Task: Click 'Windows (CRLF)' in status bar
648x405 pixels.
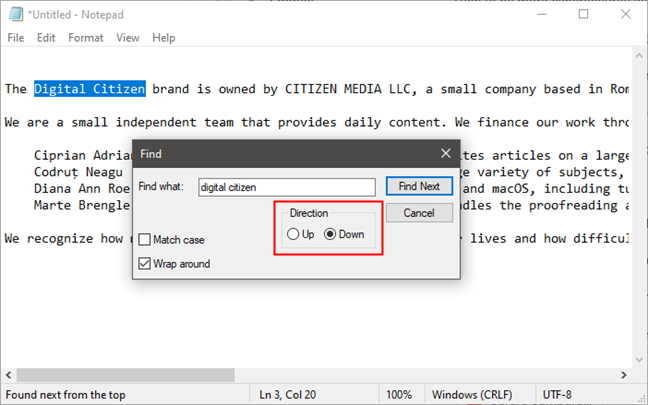Action: tap(472, 395)
